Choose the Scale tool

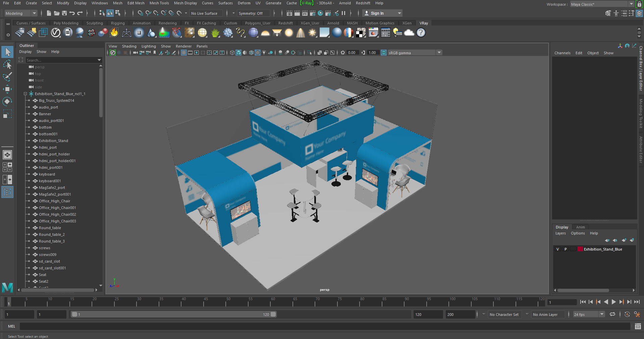point(7,114)
